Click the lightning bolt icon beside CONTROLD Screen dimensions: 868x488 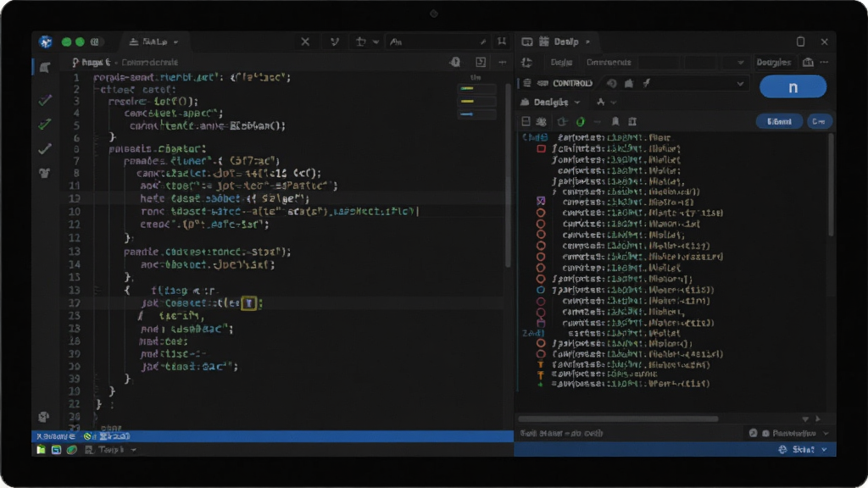click(x=647, y=83)
